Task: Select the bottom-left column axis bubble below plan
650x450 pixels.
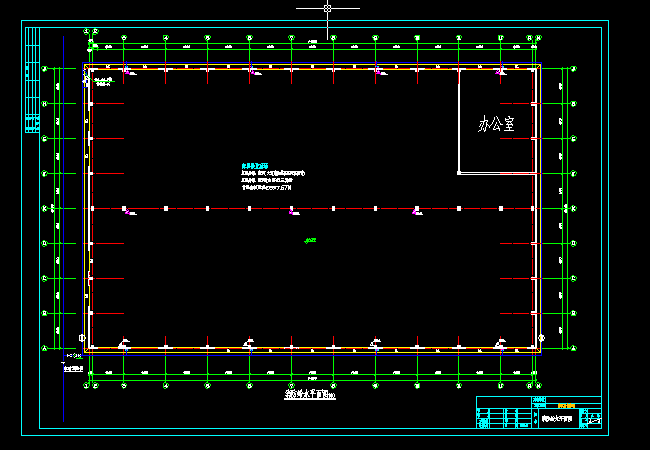Action: click(88, 384)
